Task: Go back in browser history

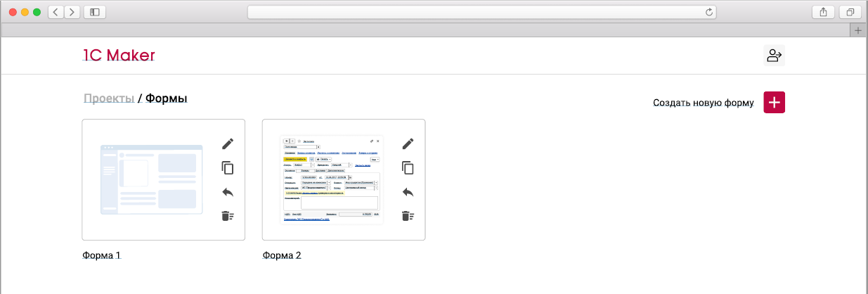Action: pos(56,12)
